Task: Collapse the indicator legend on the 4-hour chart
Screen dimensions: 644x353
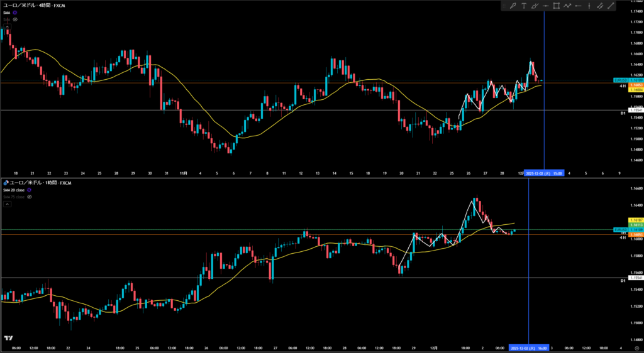Action: point(6,26)
